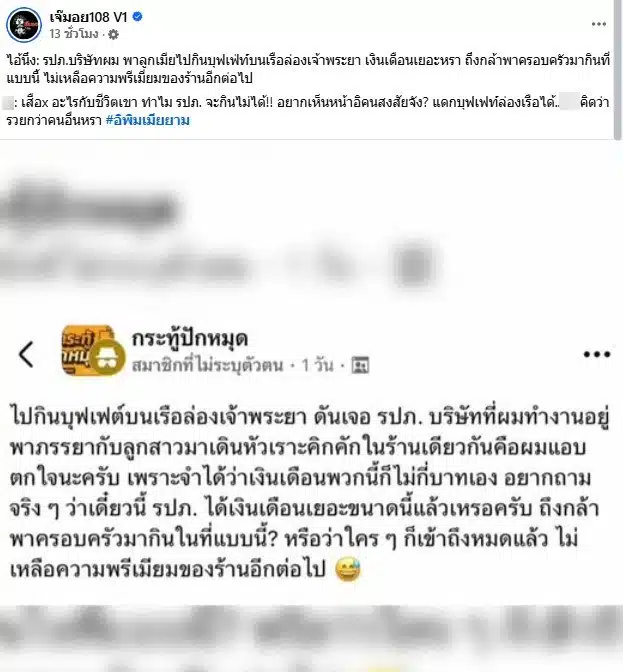The image size is (623, 672).
Task: Open the เจ๊มอย108 V1 page name
Action: [88, 17]
